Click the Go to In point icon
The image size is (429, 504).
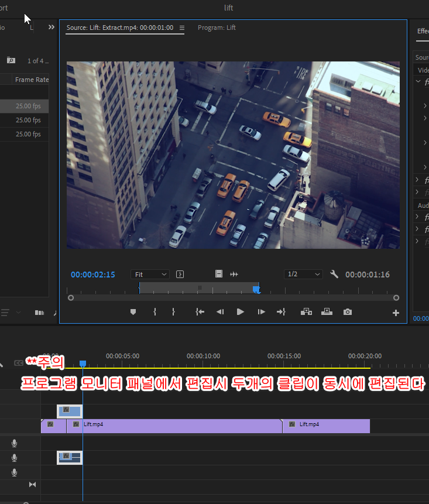click(200, 312)
